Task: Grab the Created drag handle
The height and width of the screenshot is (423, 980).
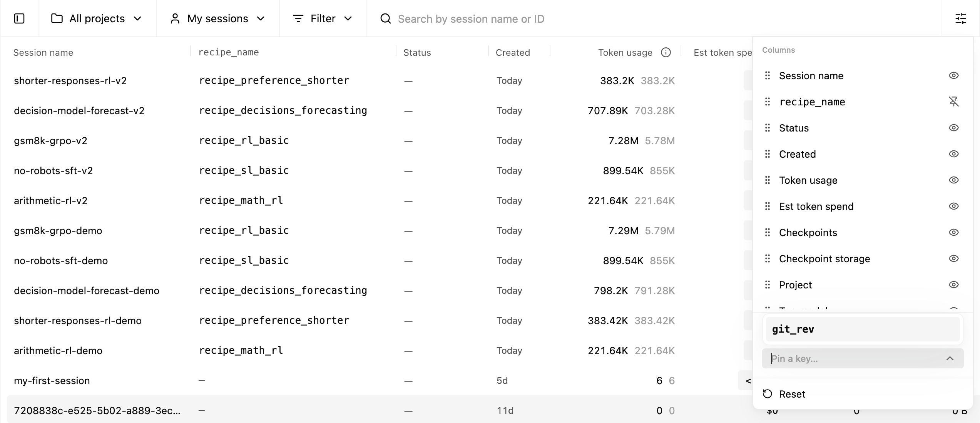Action: (768, 154)
